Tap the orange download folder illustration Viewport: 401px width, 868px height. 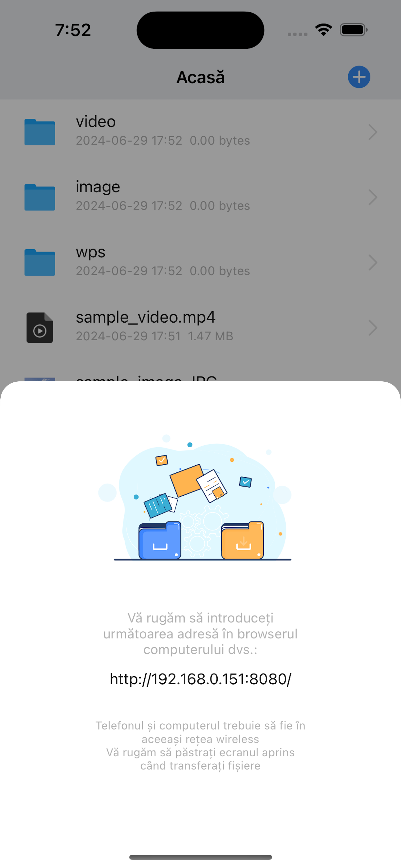[242, 540]
